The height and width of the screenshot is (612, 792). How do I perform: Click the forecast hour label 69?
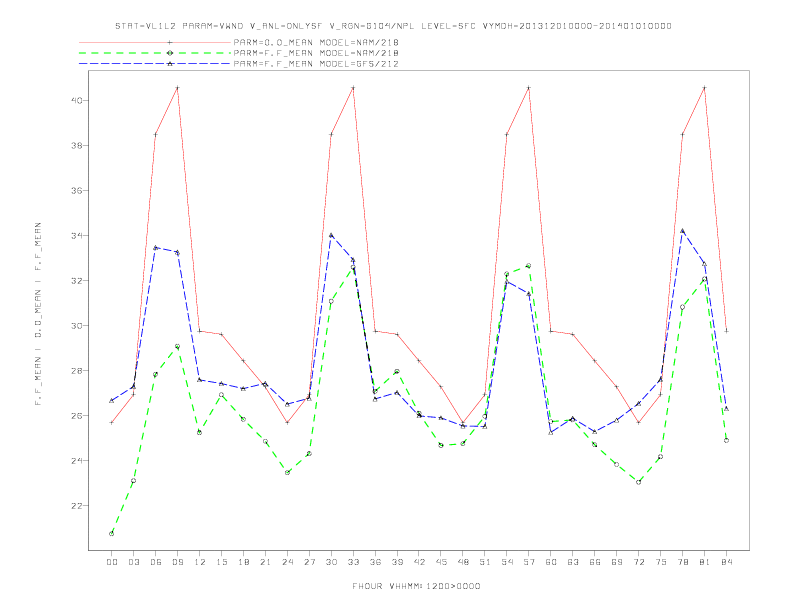pyautogui.click(x=617, y=562)
